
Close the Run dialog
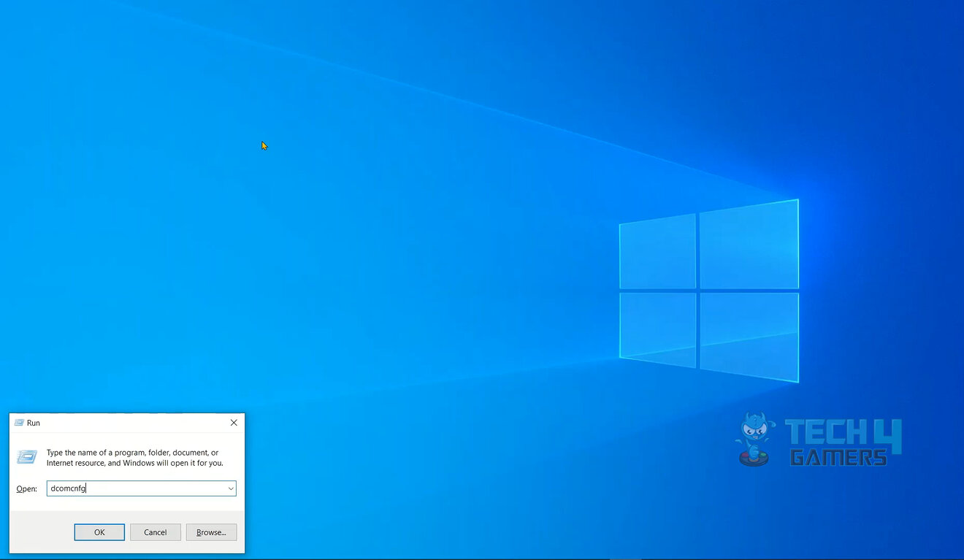pos(233,422)
